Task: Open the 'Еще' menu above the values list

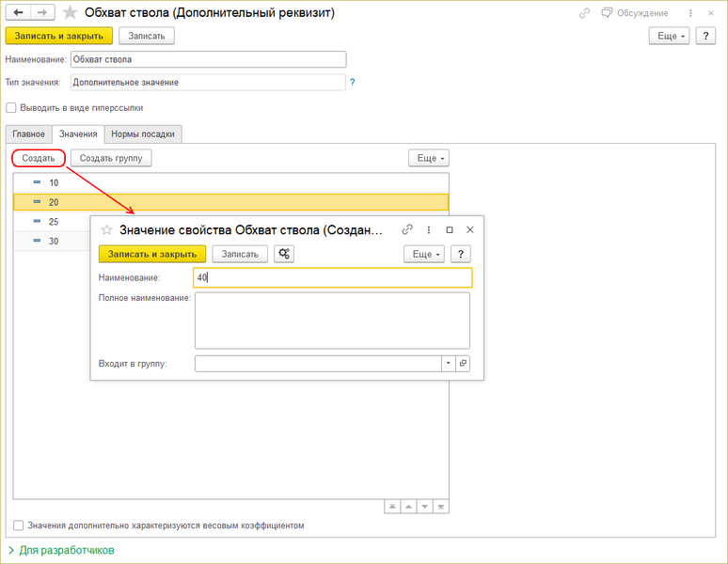Action: 429,158
